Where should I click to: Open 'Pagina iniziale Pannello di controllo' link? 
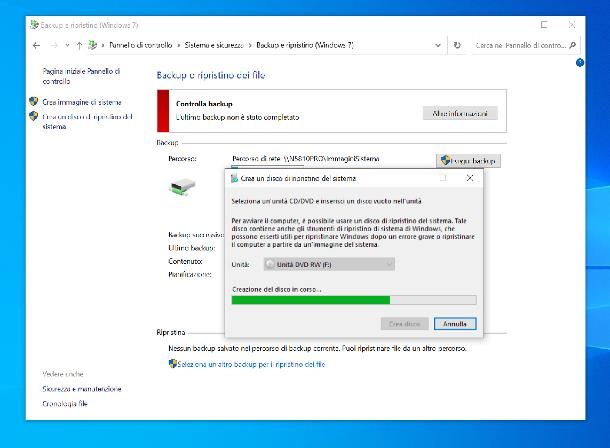point(81,76)
